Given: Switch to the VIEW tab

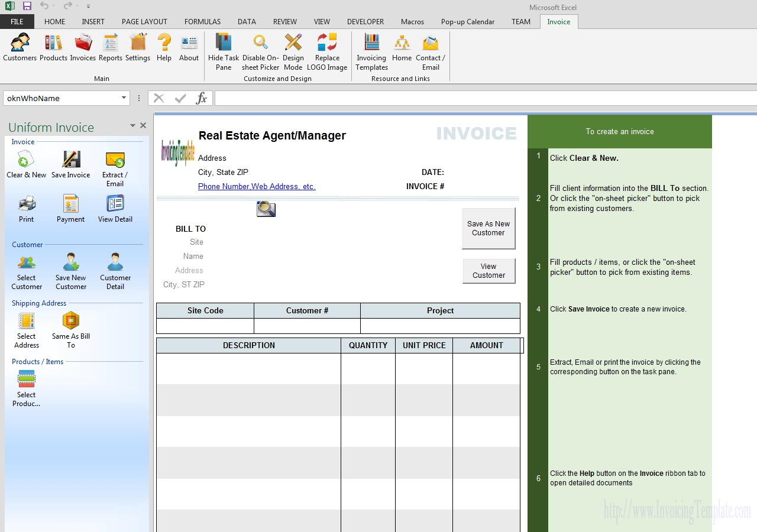Looking at the screenshot, I should click(322, 21).
